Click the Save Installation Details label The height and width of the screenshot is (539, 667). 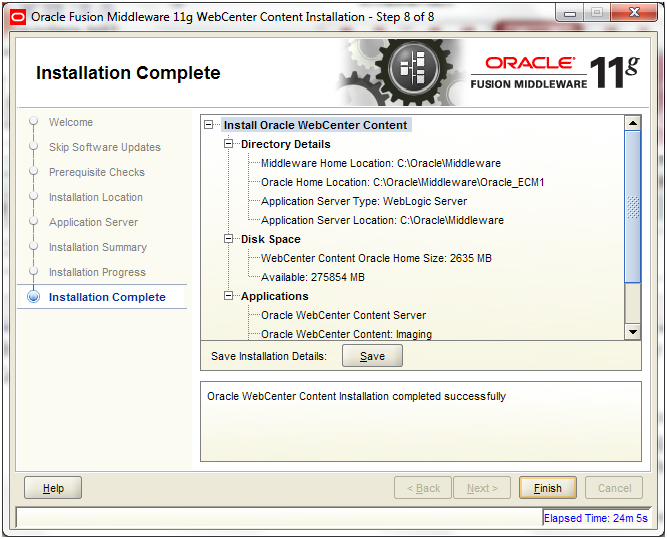(x=269, y=356)
